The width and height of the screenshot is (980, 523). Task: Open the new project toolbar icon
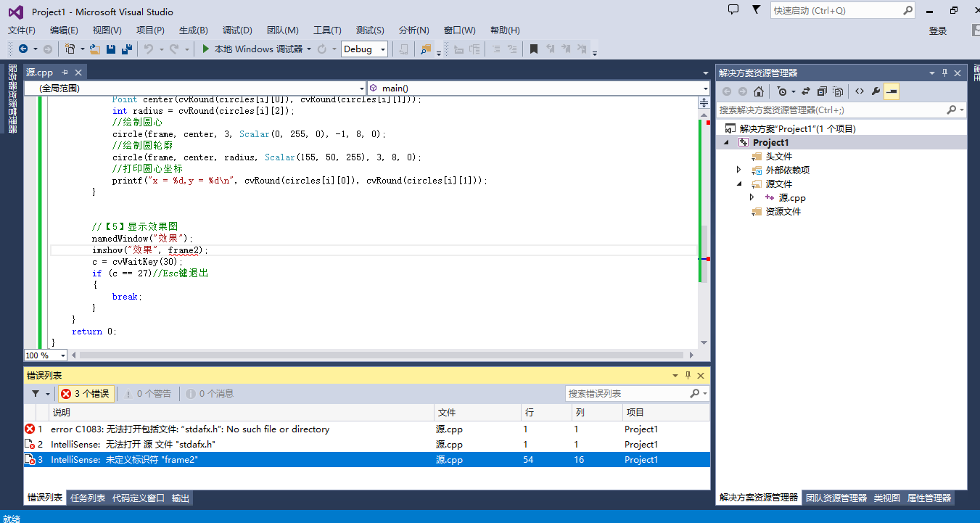[x=70, y=49]
